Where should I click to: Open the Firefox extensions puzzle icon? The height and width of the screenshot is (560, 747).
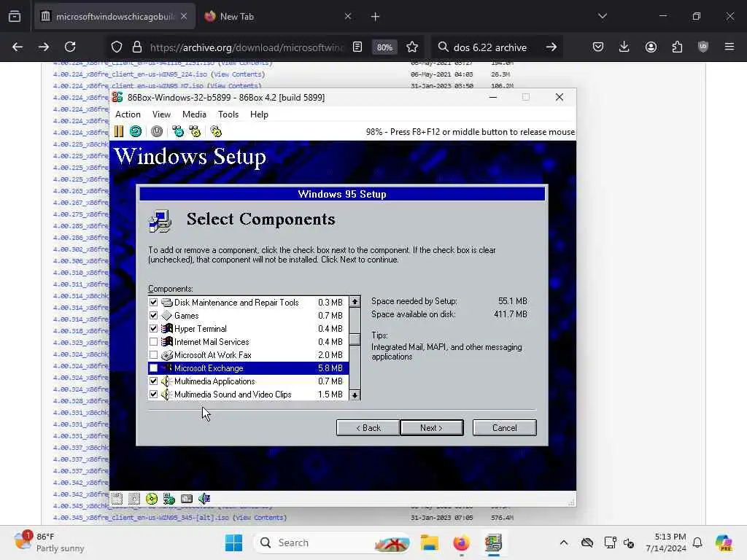(677, 47)
